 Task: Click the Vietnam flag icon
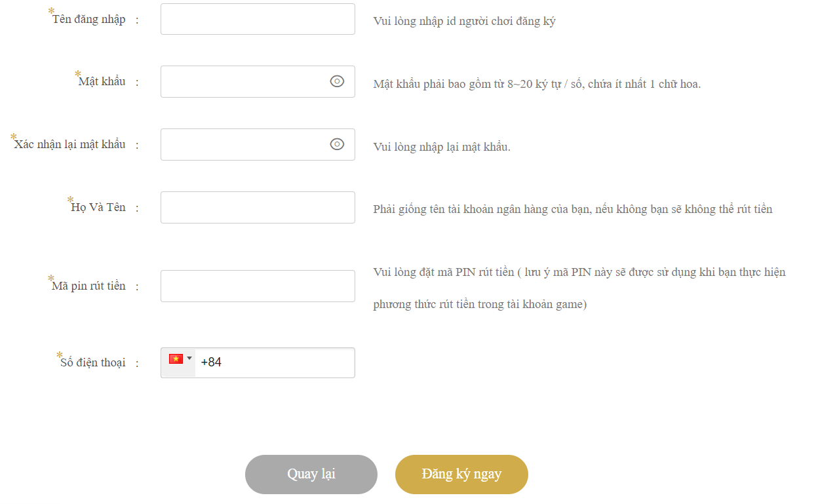[175, 359]
